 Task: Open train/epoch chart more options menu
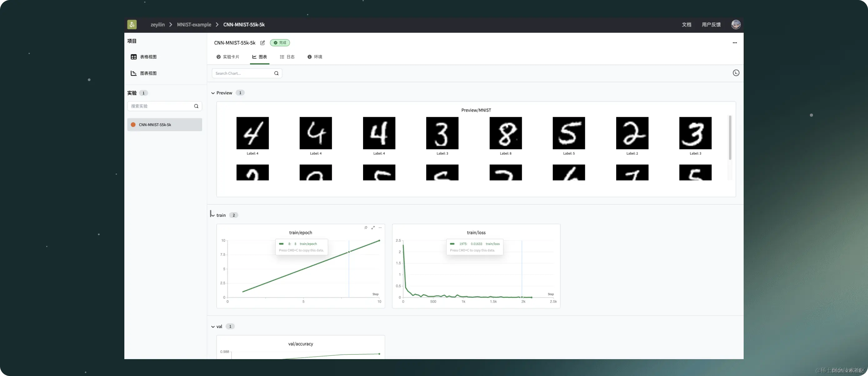pos(380,228)
